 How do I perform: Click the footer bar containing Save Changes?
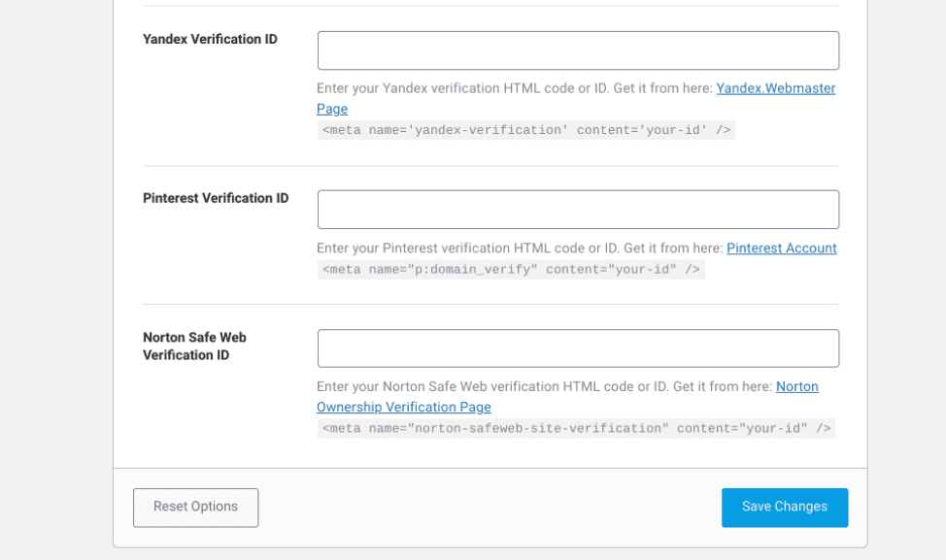click(x=486, y=507)
